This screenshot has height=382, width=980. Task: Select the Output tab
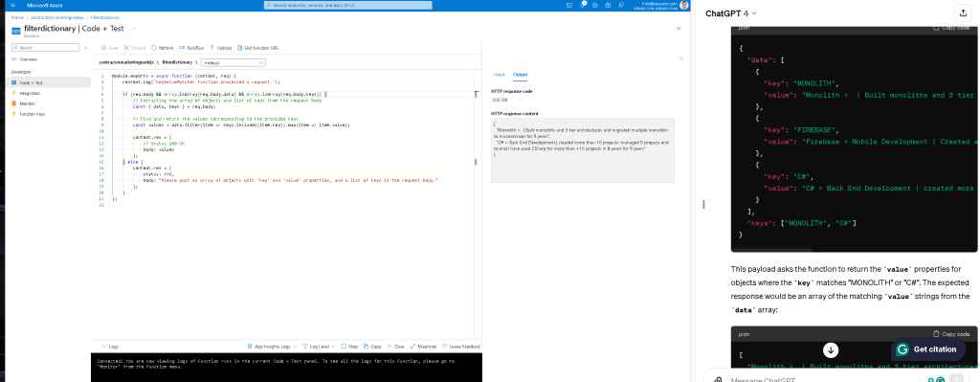pyautogui.click(x=520, y=75)
